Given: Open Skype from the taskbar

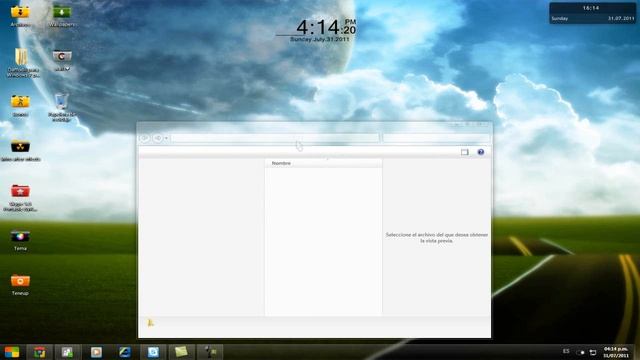Looking at the screenshot, I should click(x=153, y=352).
